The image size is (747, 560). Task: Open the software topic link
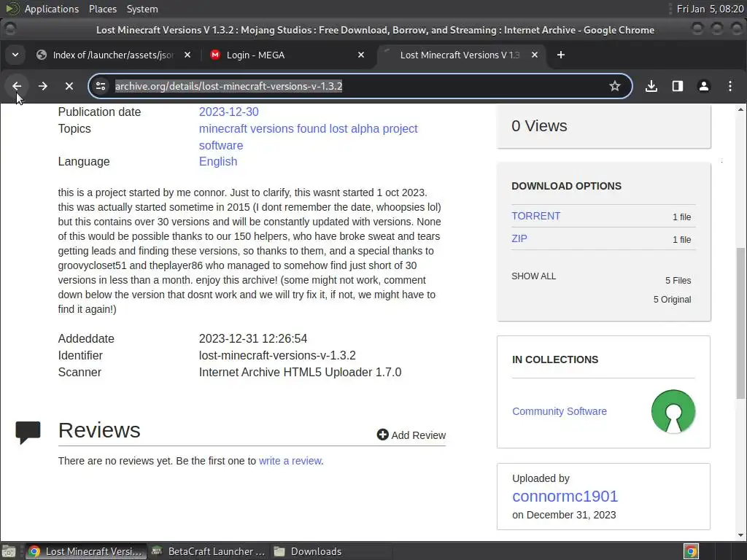pos(221,145)
